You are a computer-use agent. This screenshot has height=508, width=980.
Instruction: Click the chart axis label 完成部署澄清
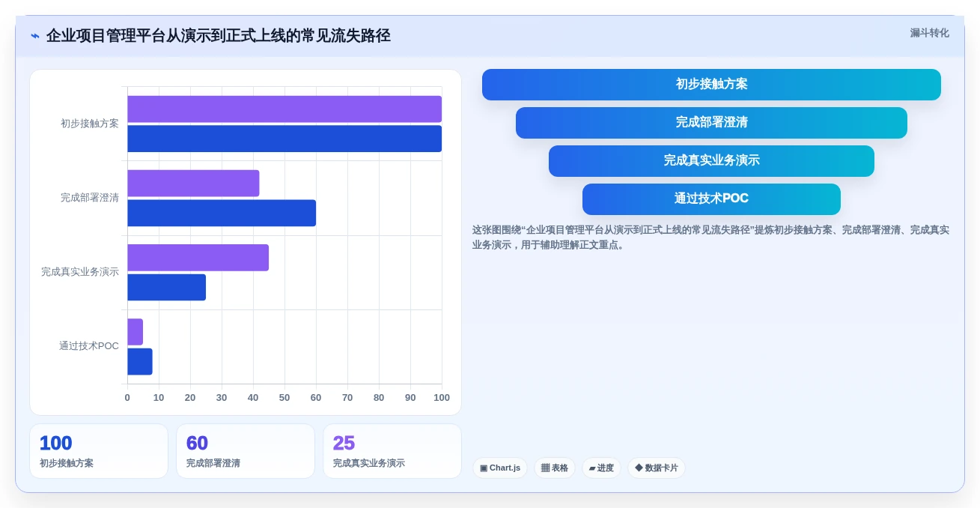click(x=90, y=198)
